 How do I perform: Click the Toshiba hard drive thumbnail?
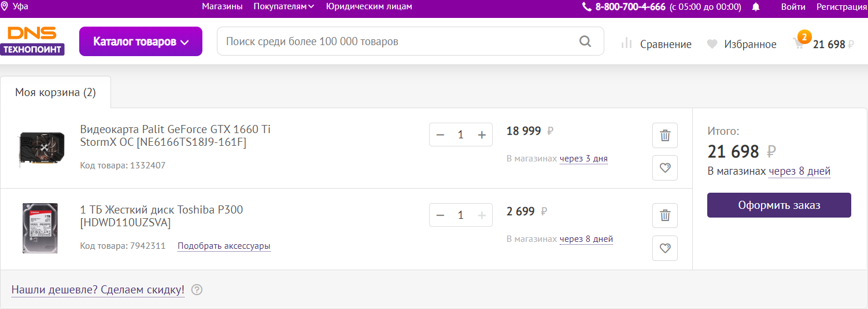[40, 228]
